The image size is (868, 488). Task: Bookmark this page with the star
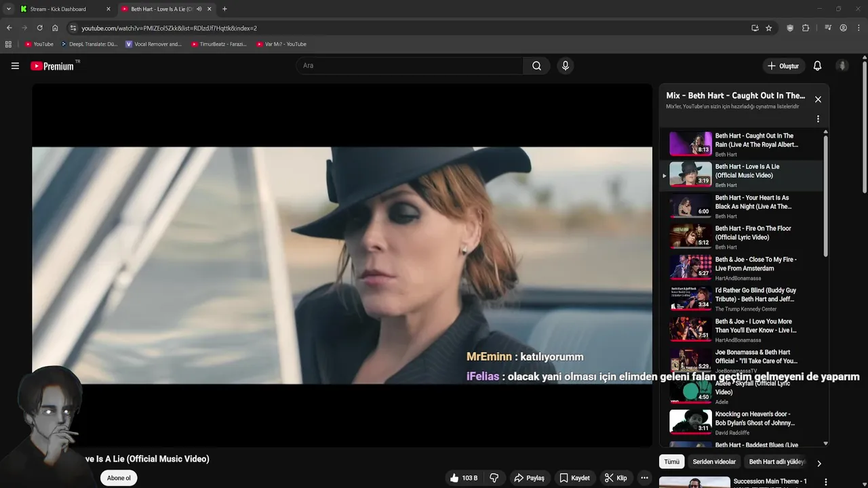pos(768,28)
